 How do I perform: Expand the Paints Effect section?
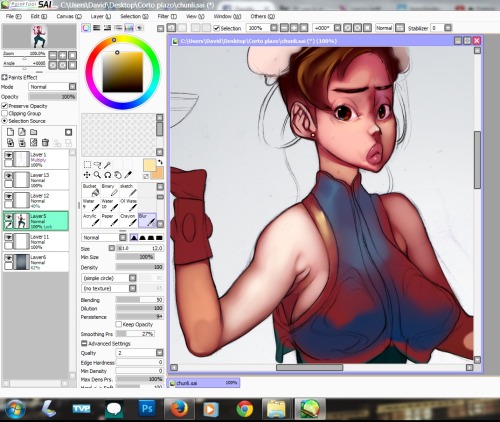(x=4, y=77)
